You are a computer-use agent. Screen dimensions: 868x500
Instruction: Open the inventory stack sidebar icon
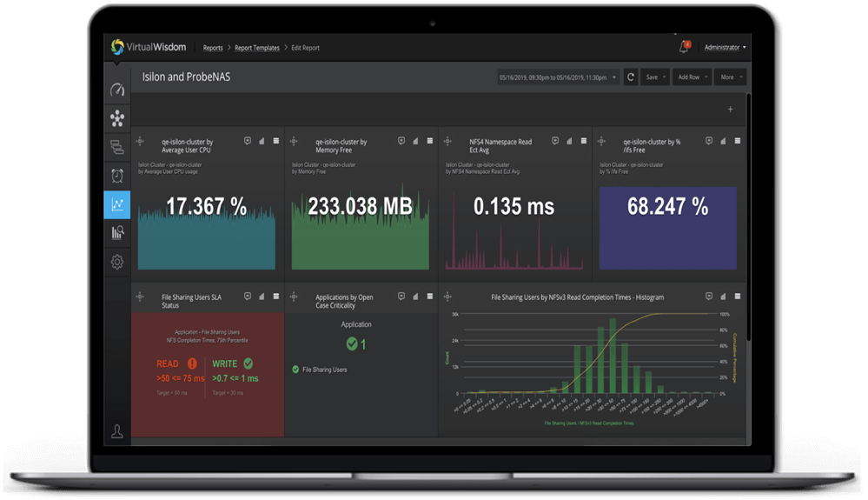tap(117, 147)
